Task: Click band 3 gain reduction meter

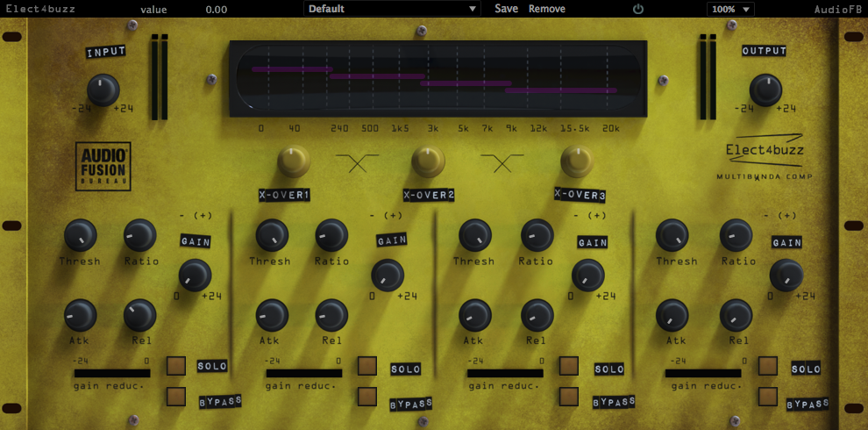Action: (505, 374)
